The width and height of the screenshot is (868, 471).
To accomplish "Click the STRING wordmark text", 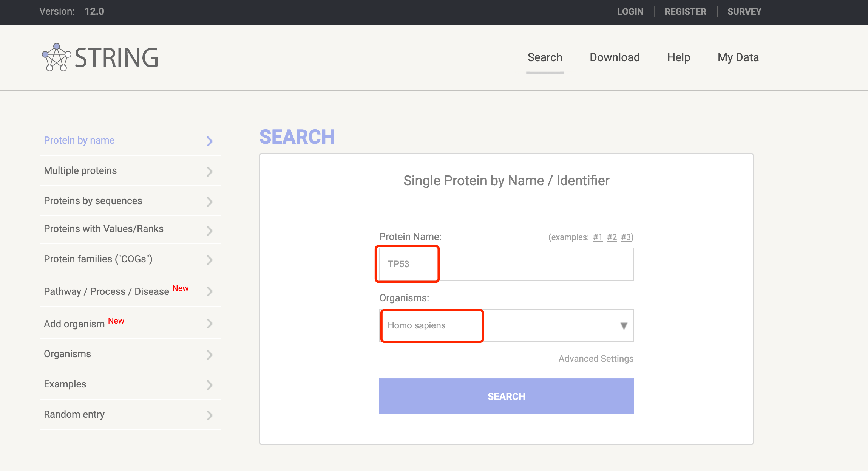I will point(116,58).
